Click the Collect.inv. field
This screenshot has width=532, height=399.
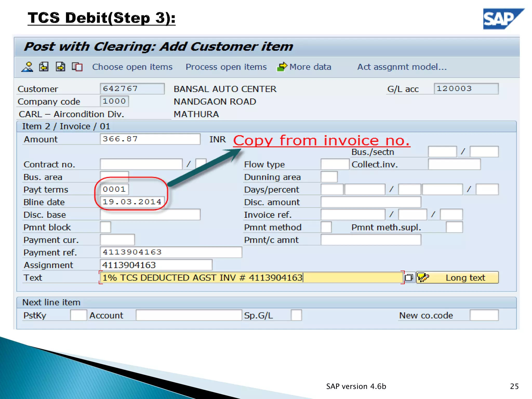click(454, 164)
